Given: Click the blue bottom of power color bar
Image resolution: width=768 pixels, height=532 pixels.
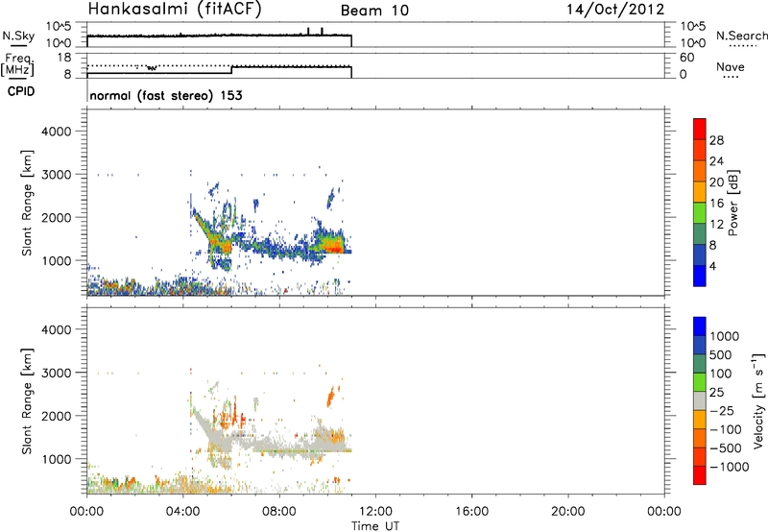Looking at the screenshot, I should tap(700, 276).
